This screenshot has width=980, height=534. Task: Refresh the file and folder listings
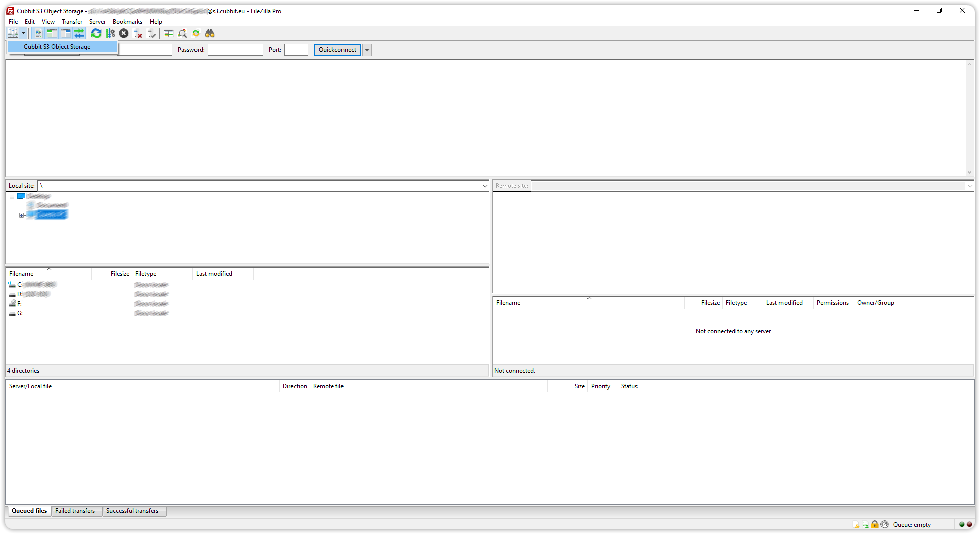(x=96, y=33)
